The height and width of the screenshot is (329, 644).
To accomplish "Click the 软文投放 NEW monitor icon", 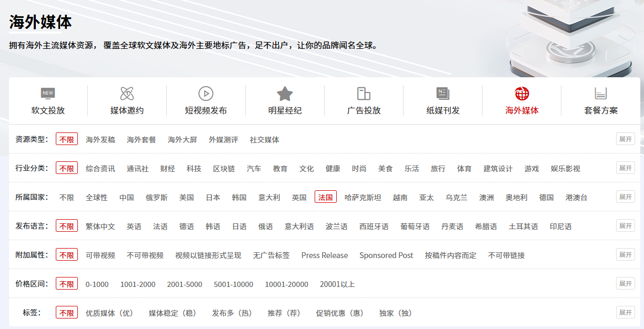I will (48, 94).
